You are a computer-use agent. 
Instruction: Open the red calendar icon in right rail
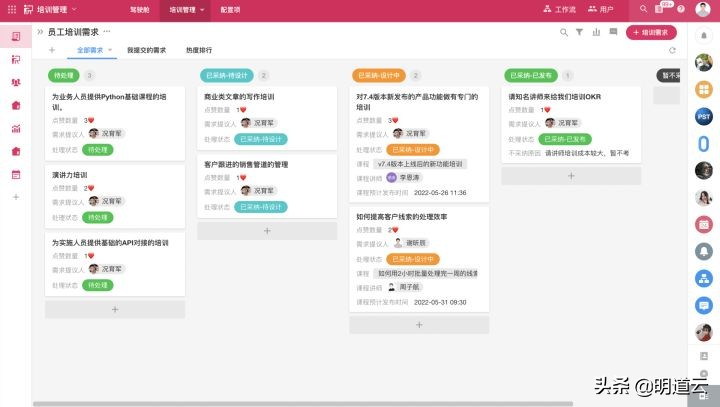pos(703,225)
